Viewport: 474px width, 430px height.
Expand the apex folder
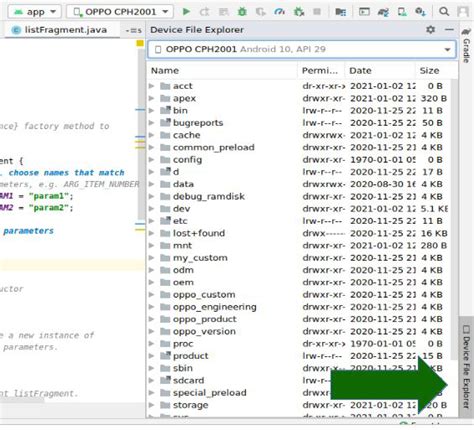152,98
